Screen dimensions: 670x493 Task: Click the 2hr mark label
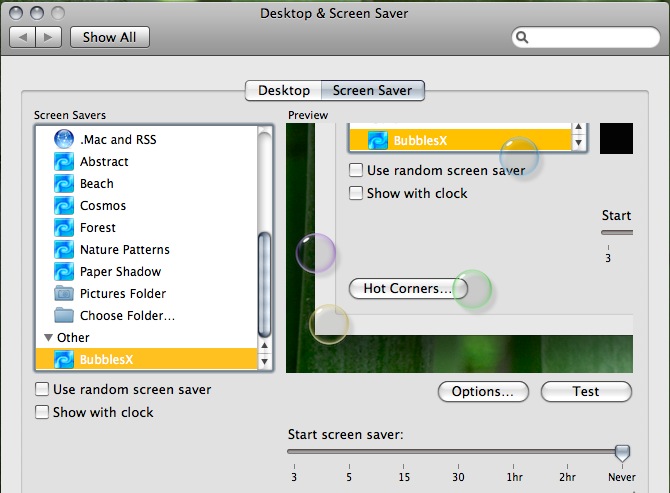tap(567, 477)
